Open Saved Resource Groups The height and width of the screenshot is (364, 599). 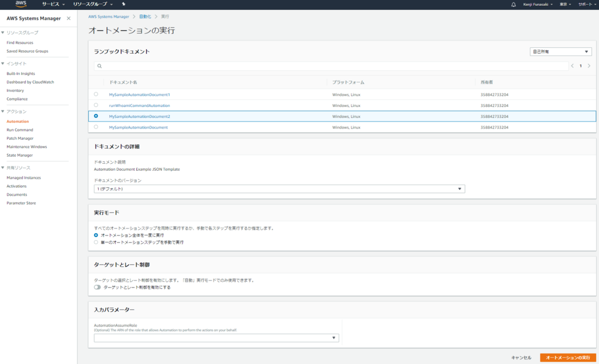pos(27,51)
